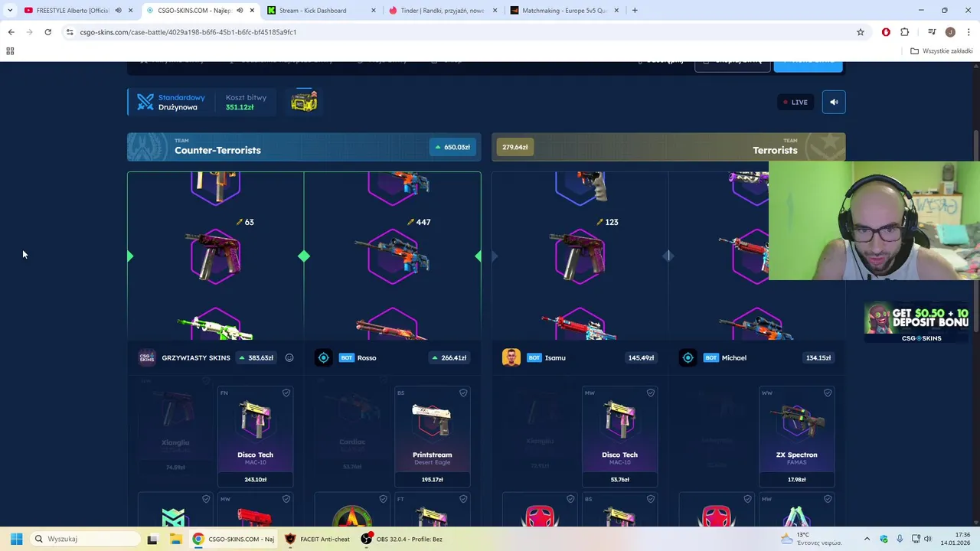Mute the CSGO-SKINS.COM tab audio icon
The image size is (980, 551).
click(240, 11)
